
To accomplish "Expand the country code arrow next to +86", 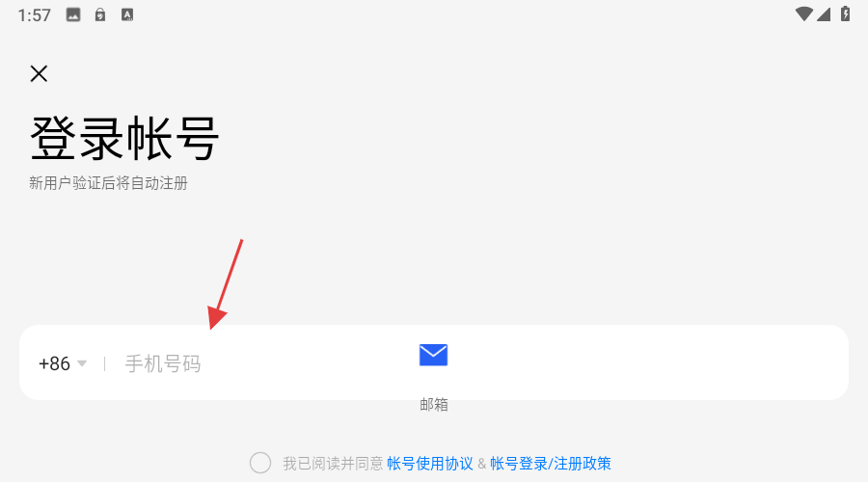I will (x=82, y=363).
